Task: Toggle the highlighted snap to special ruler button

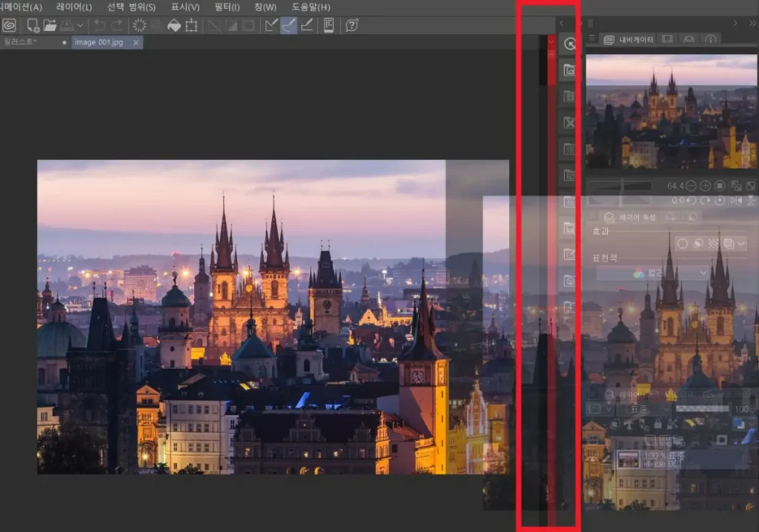Action: 289,25
